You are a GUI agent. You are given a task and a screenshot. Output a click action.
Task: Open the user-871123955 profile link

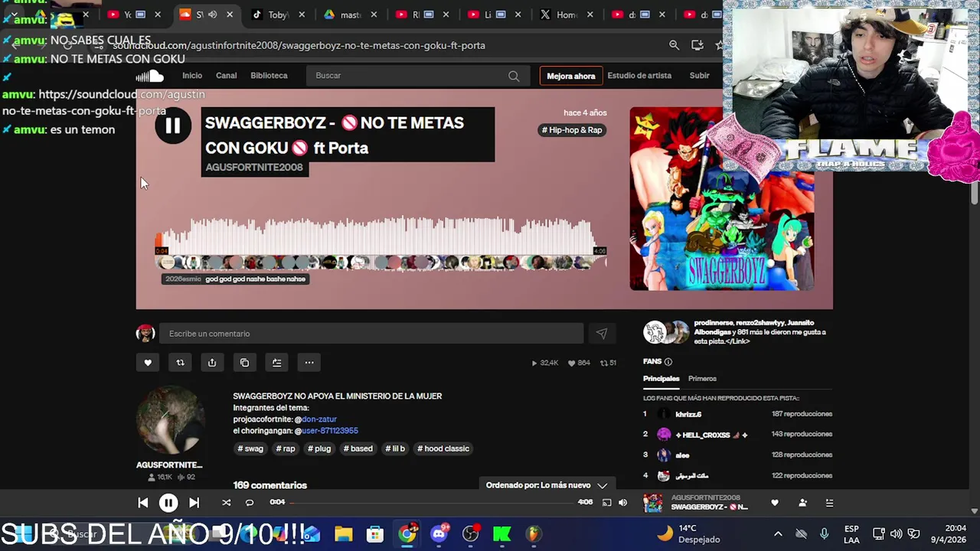[330, 431]
